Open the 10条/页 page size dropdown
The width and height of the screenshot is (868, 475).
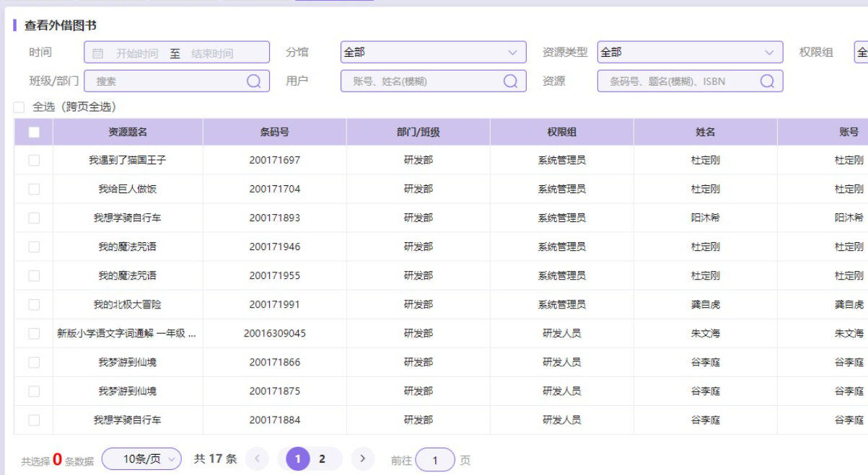pyautogui.click(x=140, y=458)
